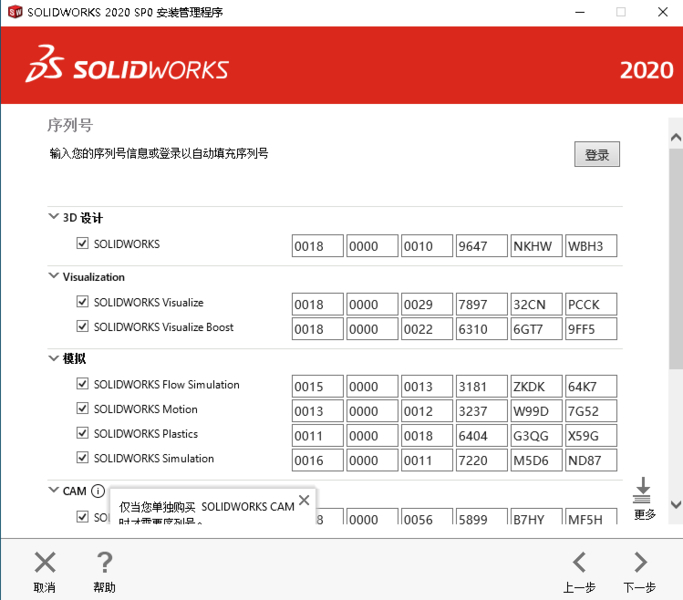Click the Simulation serial field containing ND87
Viewport: 683px width, 600px height.
point(591,460)
